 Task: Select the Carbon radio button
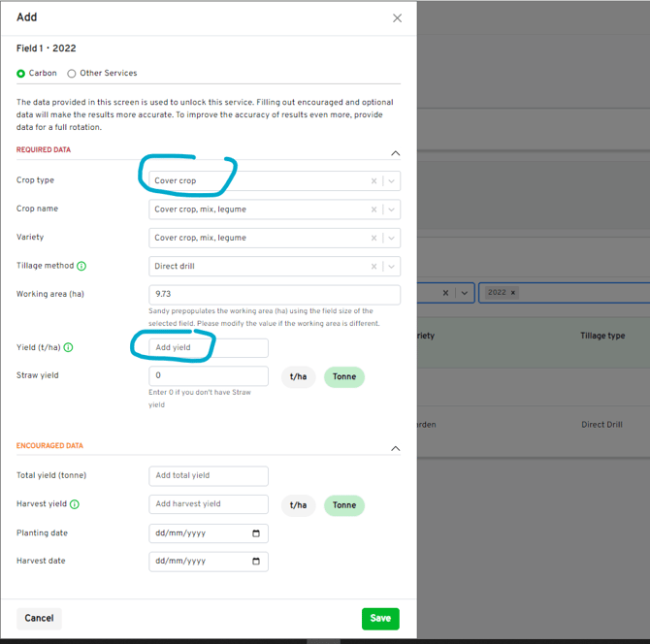pos(21,74)
